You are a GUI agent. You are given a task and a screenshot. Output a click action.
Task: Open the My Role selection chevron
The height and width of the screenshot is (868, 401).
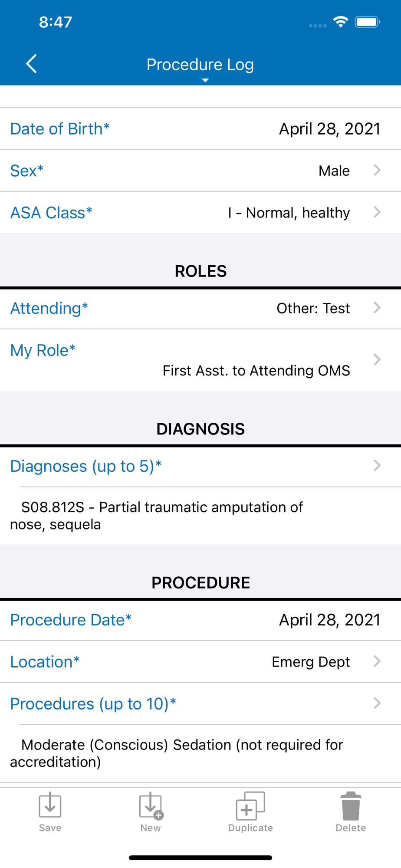(377, 359)
